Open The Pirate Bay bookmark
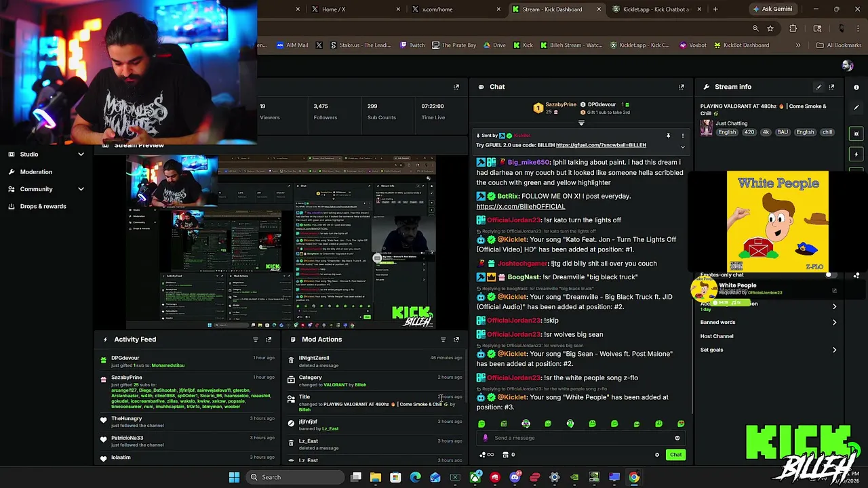This screenshot has height=488, width=868. coord(454,45)
